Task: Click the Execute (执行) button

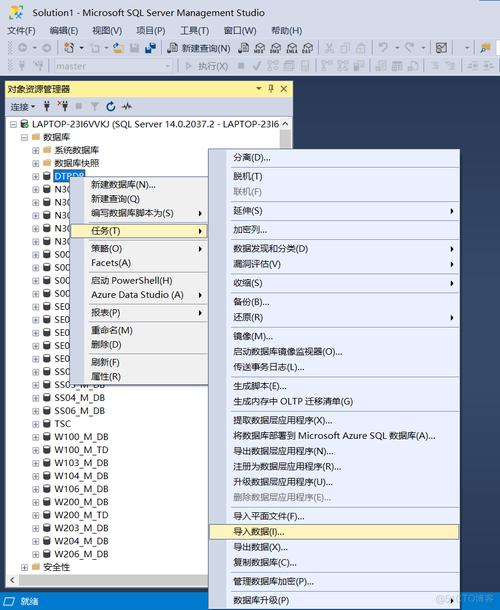Action: click(207, 66)
